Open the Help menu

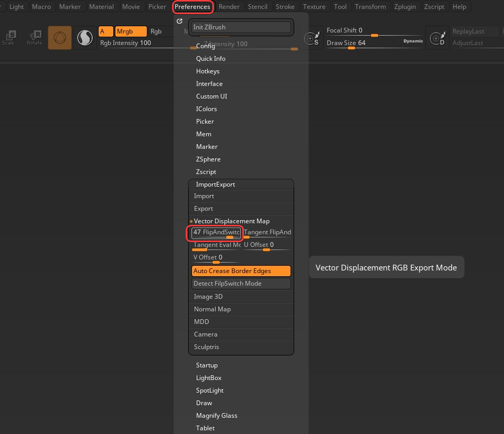[459, 6]
